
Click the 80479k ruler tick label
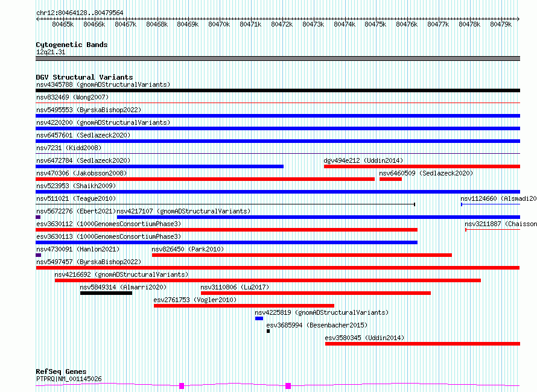coord(501,24)
